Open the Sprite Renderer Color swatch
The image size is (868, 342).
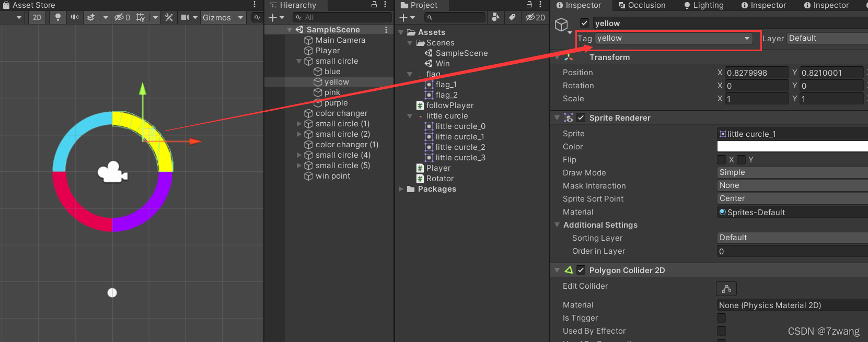(x=792, y=147)
